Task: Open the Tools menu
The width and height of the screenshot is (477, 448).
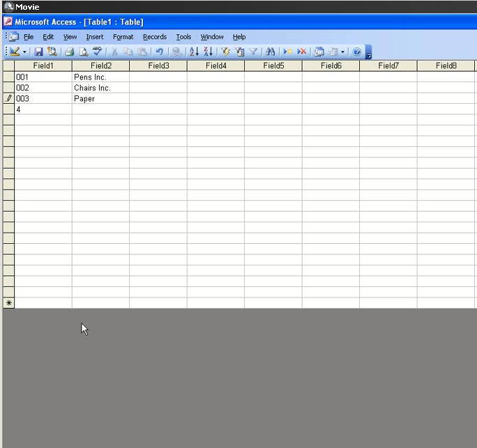Action: [183, 37]
